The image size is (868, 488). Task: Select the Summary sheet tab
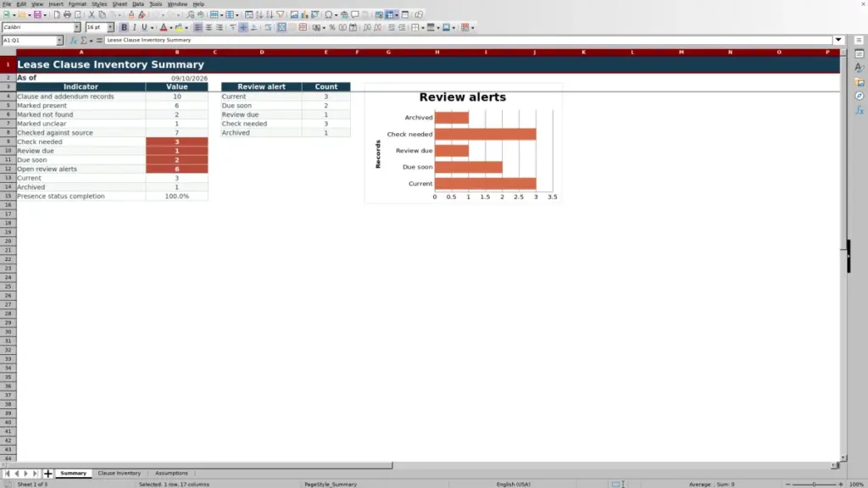click(x=73, y=474)
